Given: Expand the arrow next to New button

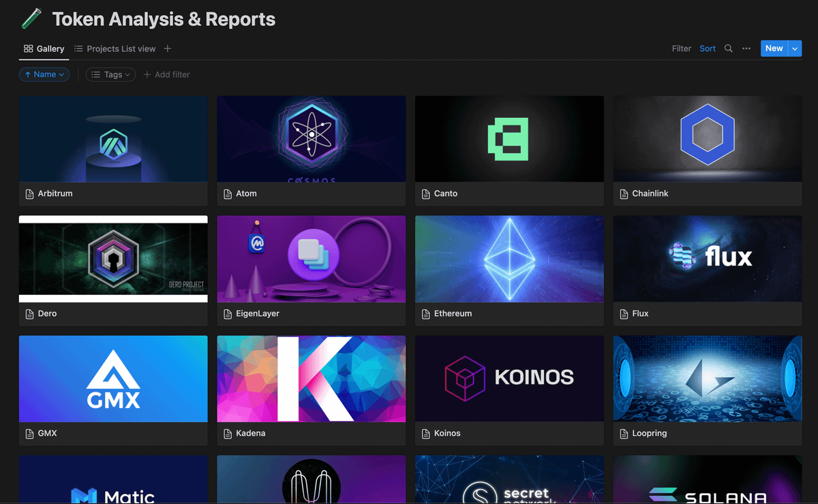Looking at the screenshot, I should (x=795, y=48).
